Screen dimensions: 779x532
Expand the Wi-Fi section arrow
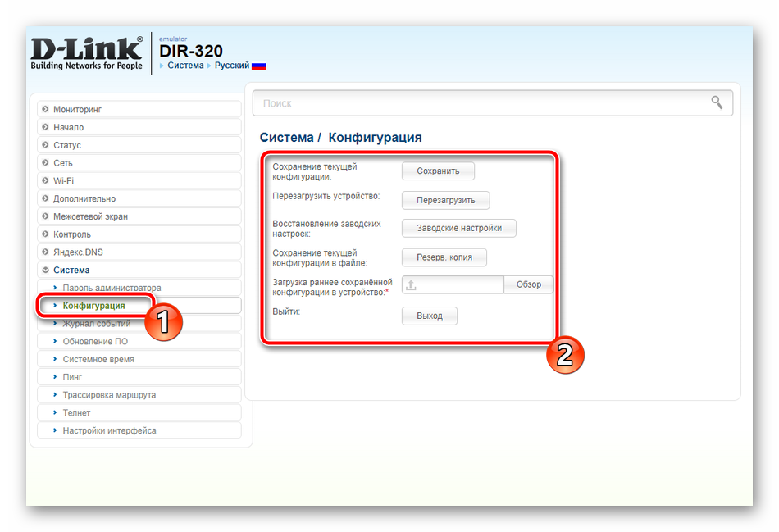(x=46, y=180)
